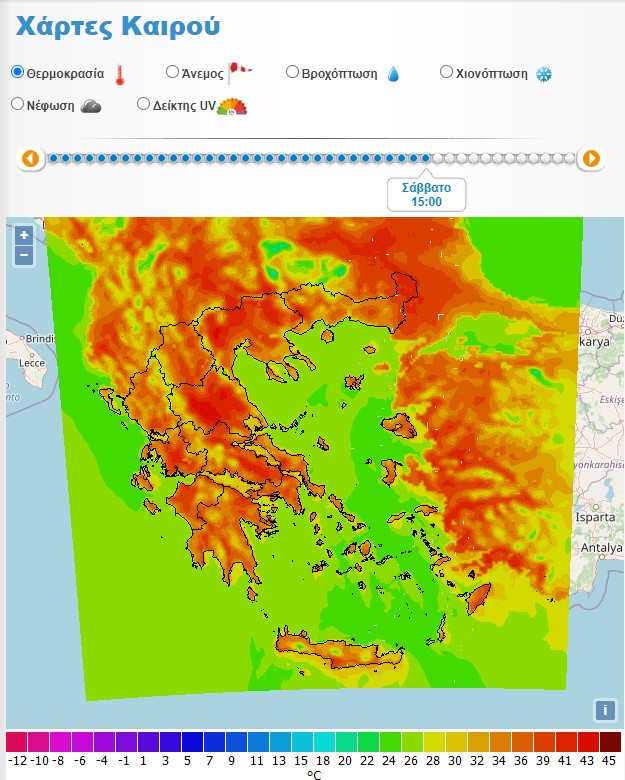Select the Άνεμος radio button
Image resolution: width=625 pixels, height=780 pixels.
pyautogui.click(x=172, y=72)
